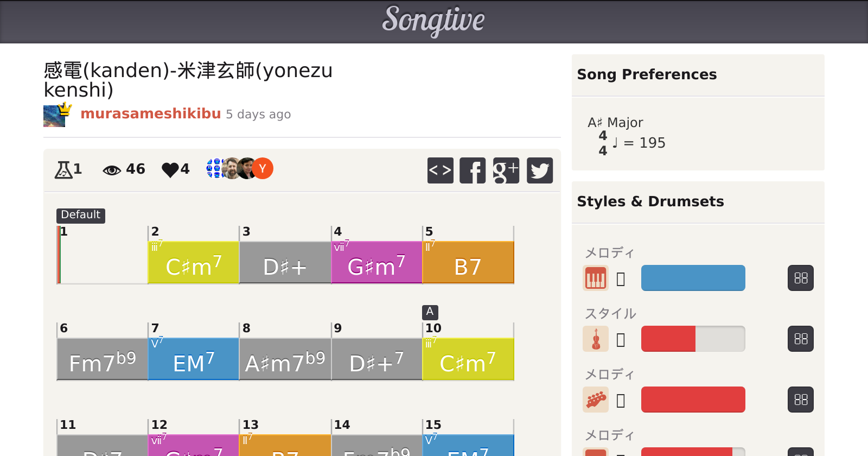868x456 pixels.
Task: Click the Default section label
Action: [80, 215]
